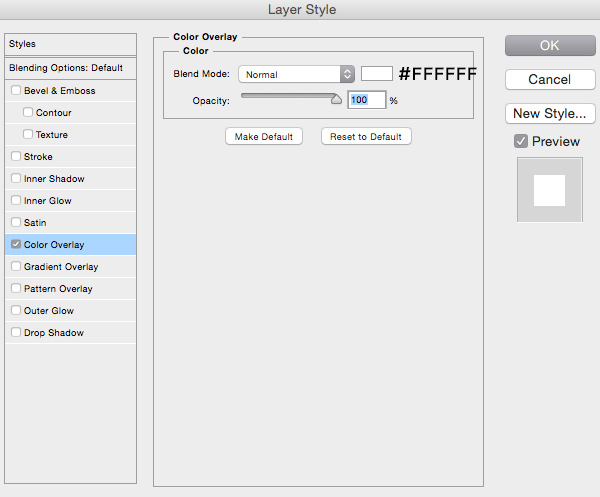This screenshot has width=600, height=497.
Task: Enable the Gradient Overlay checkbox
Action: pos(16,266)
